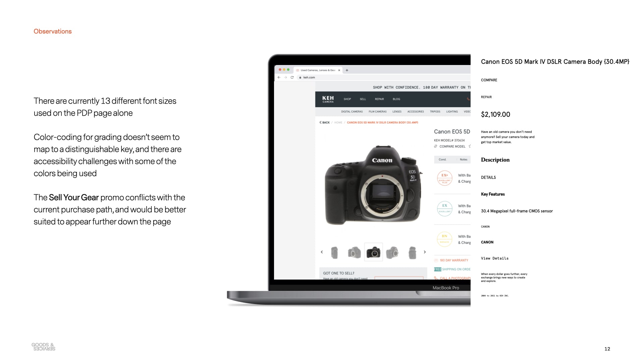
Task: Open the SELL menu item
Action: pos(363,99)
